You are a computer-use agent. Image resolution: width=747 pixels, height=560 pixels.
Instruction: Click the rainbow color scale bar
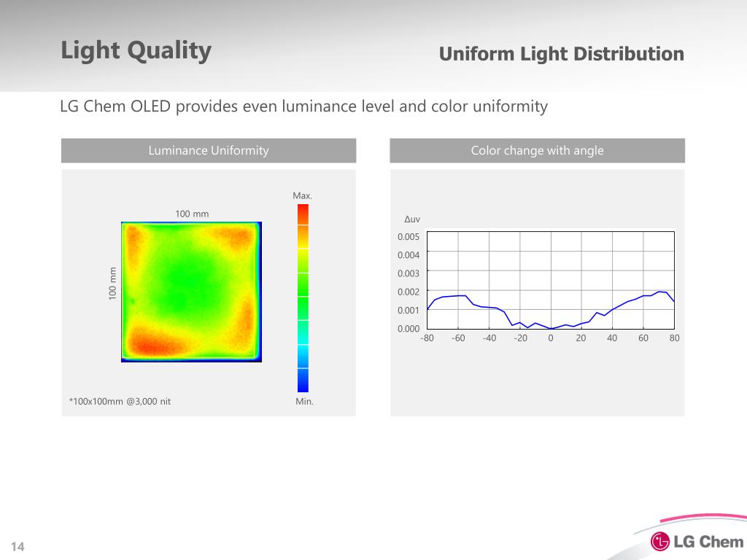coord(303,298)
